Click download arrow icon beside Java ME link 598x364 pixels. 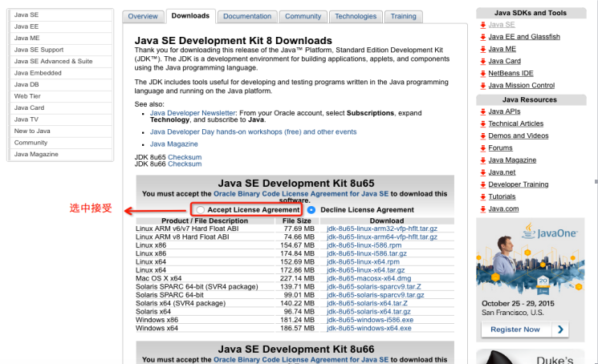tap(483, 49)
